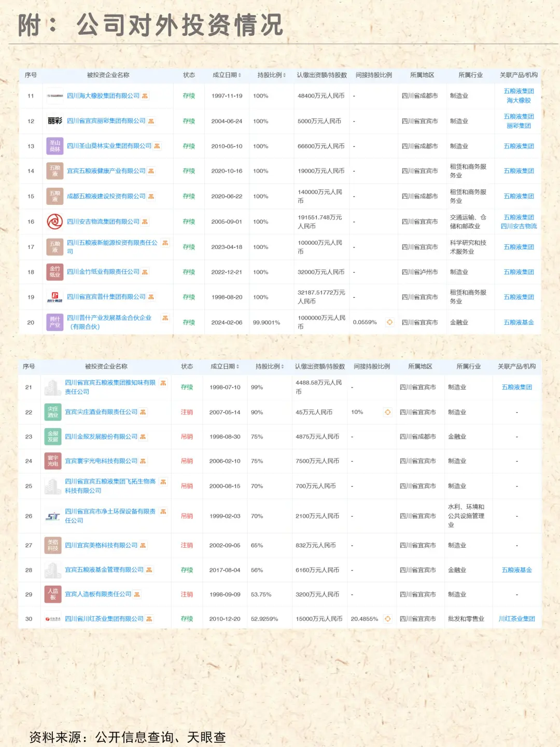The width and height of the screenshot is (560, 747).
Task: Open equity chart icon beside 四川安吉物流集团有限公司
Action: click(145, 222)
